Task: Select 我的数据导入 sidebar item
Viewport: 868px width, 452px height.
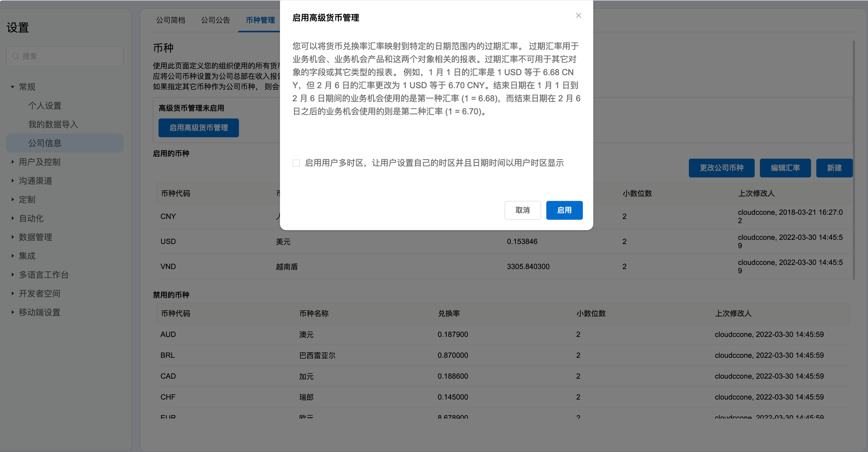Action: 53,124
